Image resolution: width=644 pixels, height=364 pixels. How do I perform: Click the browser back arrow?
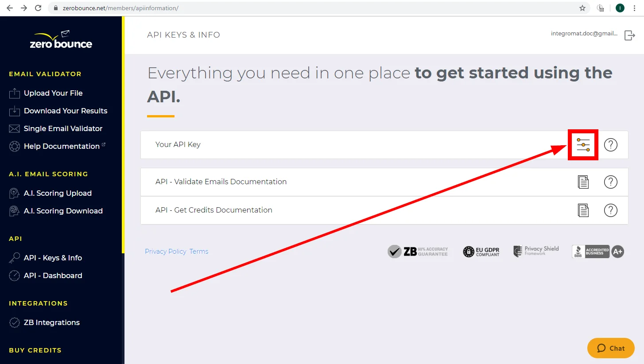[x=10, y=8]
